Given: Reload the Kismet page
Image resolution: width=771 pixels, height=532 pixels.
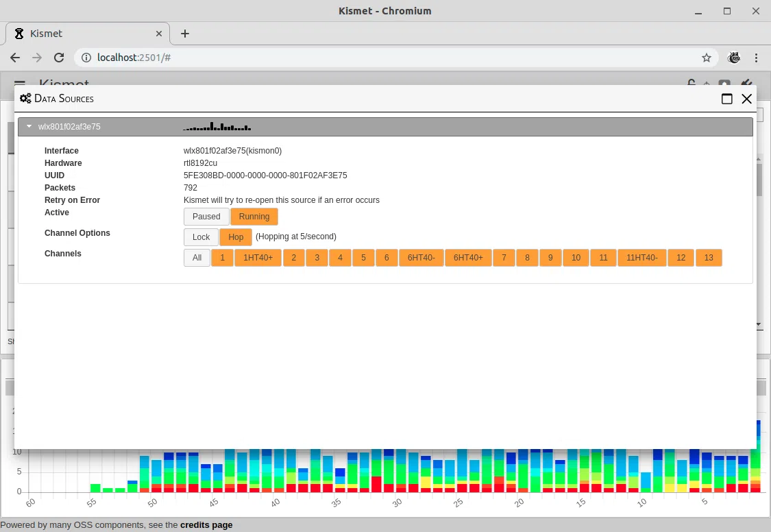Looking at the screenshot, I should click(x=59, y=58).
